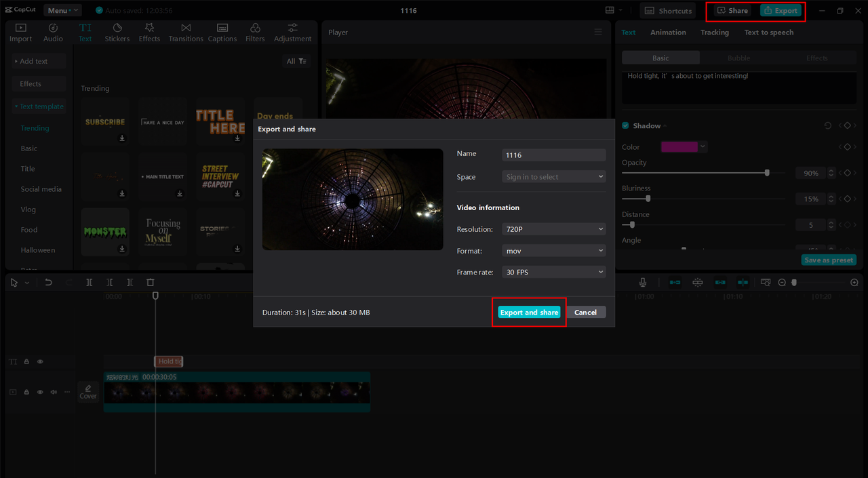Zoom out timeline with minus magnifier
Viewport: 868px width, 478px height.
782,282
